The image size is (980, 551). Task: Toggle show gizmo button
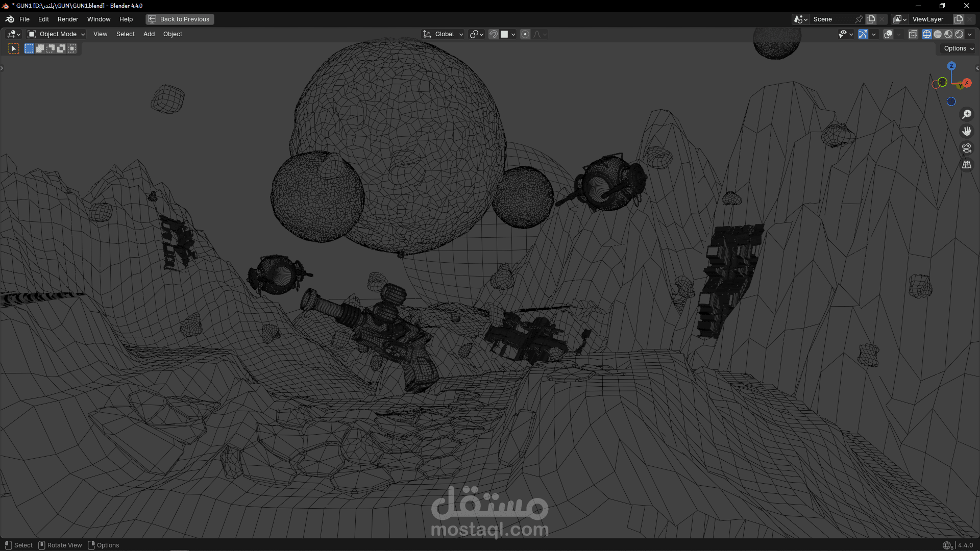coord(863,34)
